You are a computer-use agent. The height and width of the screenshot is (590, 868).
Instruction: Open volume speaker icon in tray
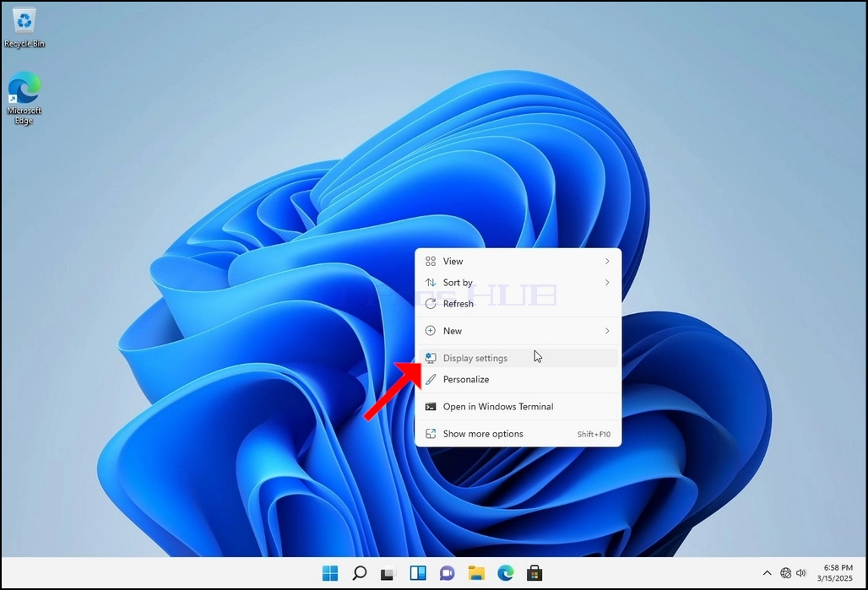pos(801,573)
